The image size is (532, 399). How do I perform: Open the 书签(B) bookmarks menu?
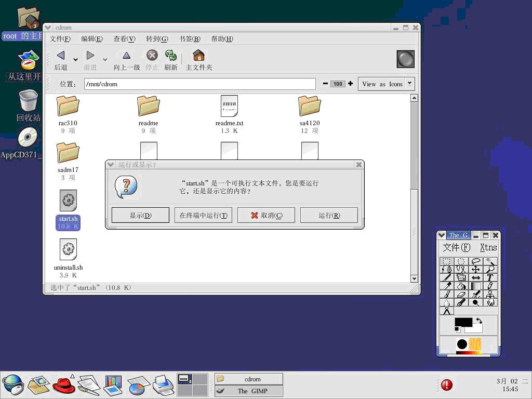[190, 39]
